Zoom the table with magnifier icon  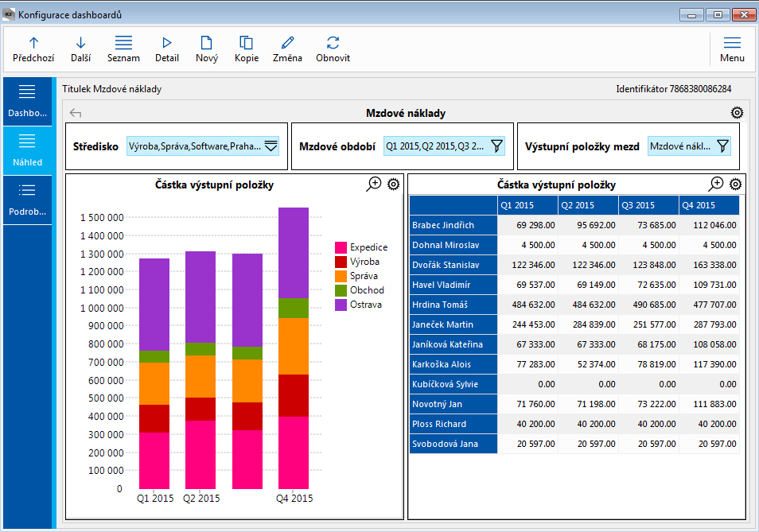(x=716, y=184)
